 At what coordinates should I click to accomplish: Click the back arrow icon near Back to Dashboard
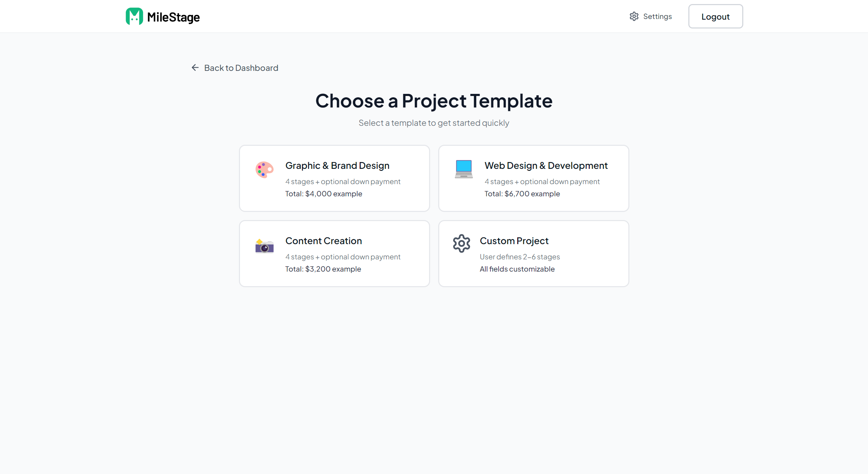[x=195, y=67]
